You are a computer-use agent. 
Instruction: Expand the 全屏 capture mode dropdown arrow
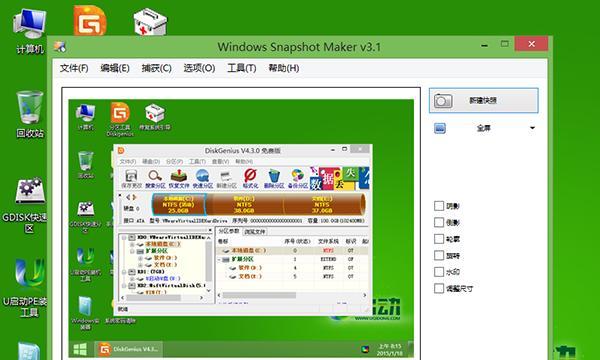pyautogui.click(x=532, y=128)
